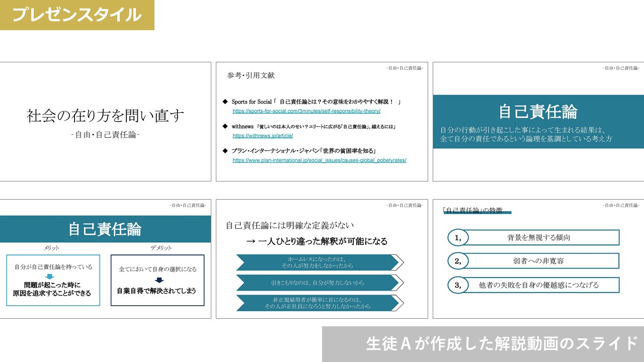
Task: Open the plan-international.jp reference link
Action: pos(319,160)
